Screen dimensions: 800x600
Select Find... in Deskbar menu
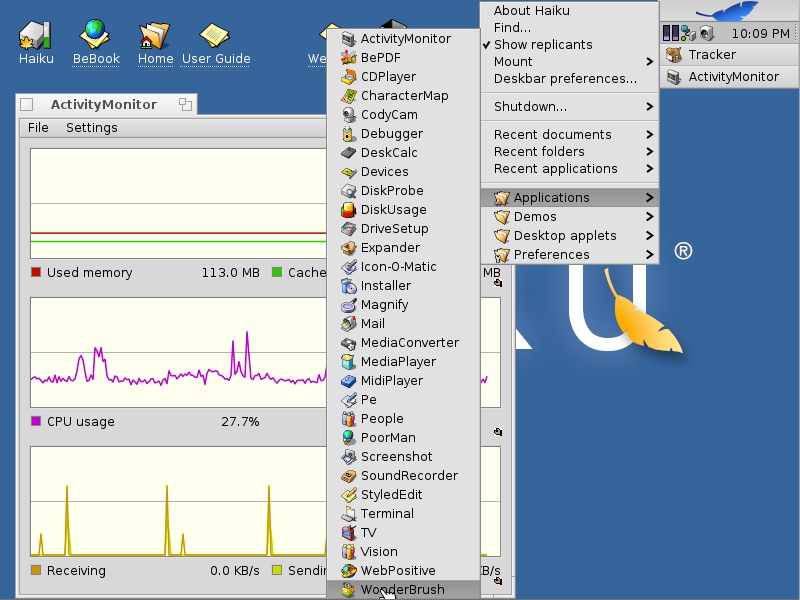coord(569,28)
